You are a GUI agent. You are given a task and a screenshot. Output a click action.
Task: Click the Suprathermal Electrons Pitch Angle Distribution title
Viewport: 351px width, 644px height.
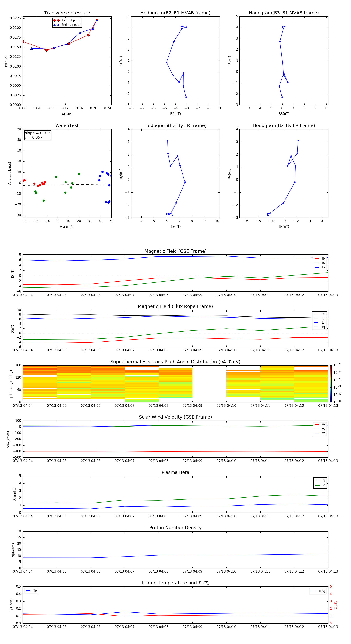[175, 362]
